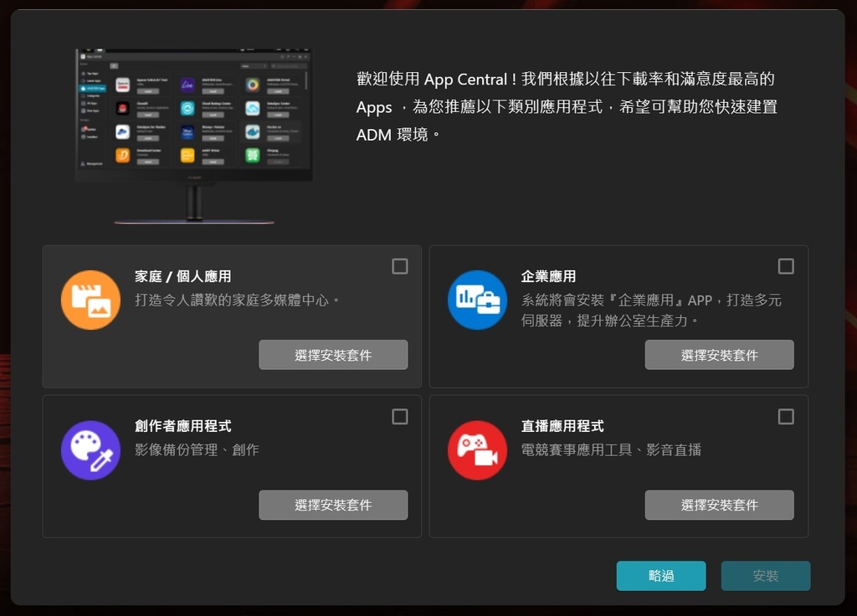Click the red Live Streaming gamepad icon
Screen dimensions: 857x616
tap(477, 449)
